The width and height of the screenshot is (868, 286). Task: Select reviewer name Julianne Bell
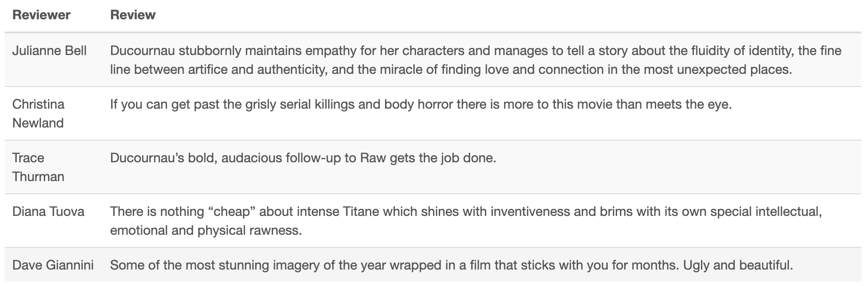coord(49,51)
